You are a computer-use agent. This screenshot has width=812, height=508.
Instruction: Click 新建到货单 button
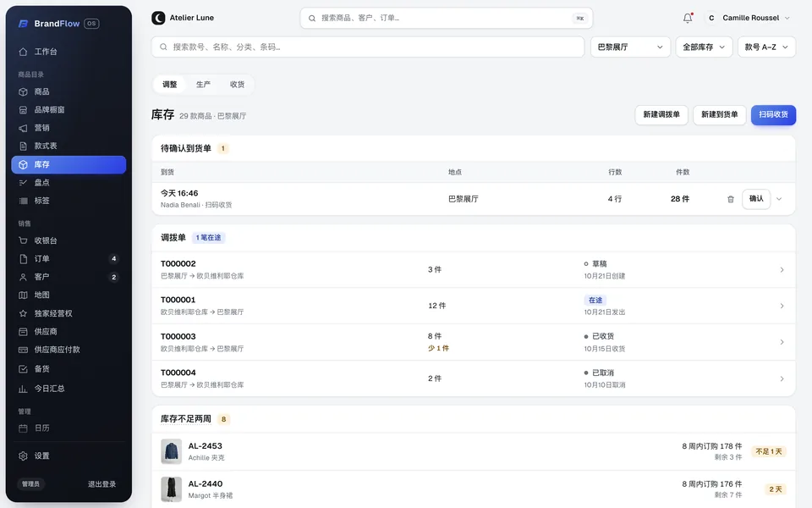click(719, 114)
